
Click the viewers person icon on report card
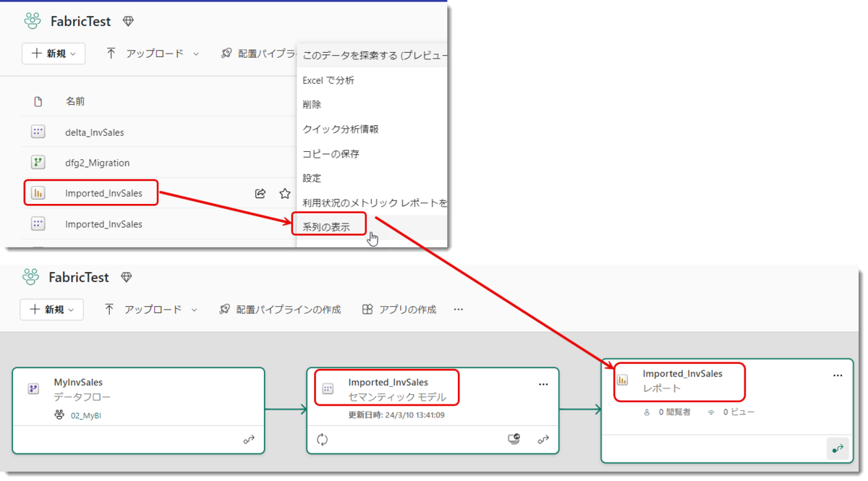(647, 412)
